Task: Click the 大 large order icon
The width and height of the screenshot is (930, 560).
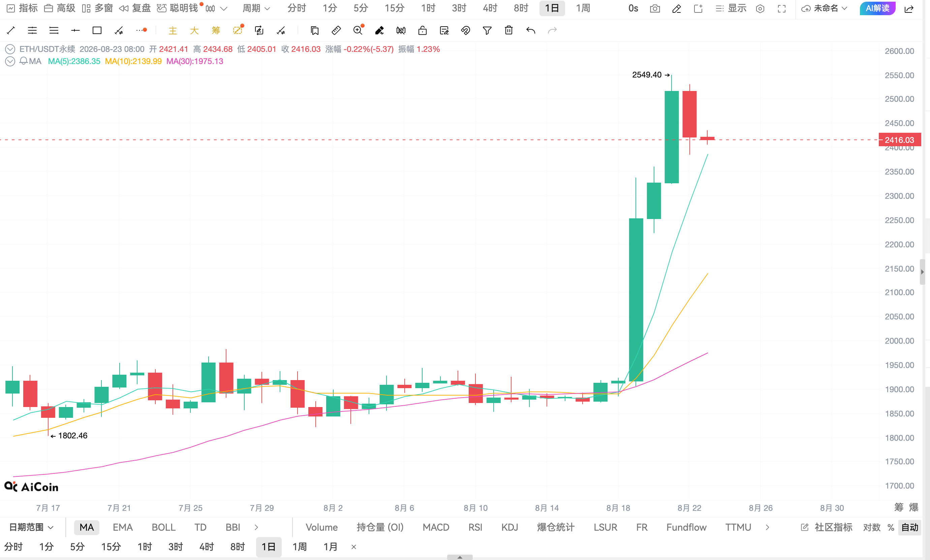Action: [194, 31]
